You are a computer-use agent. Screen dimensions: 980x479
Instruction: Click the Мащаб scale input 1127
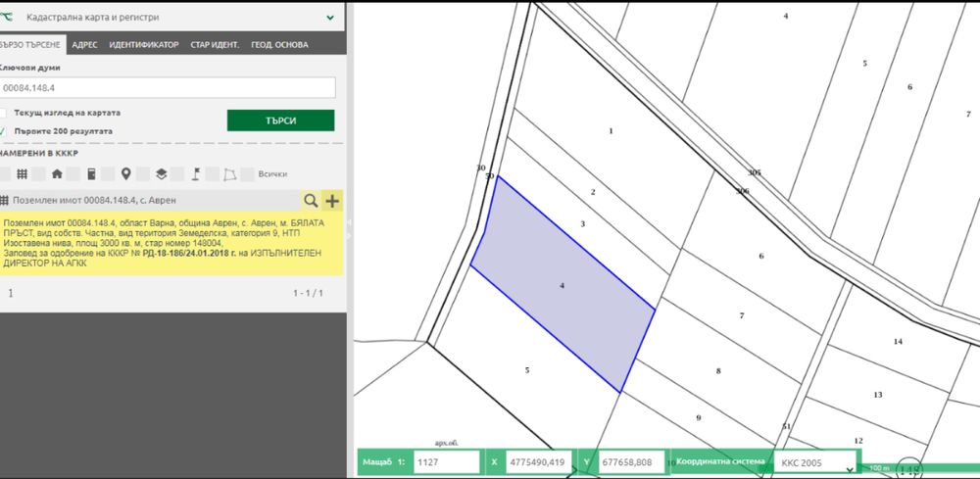(x=447, y=462)
